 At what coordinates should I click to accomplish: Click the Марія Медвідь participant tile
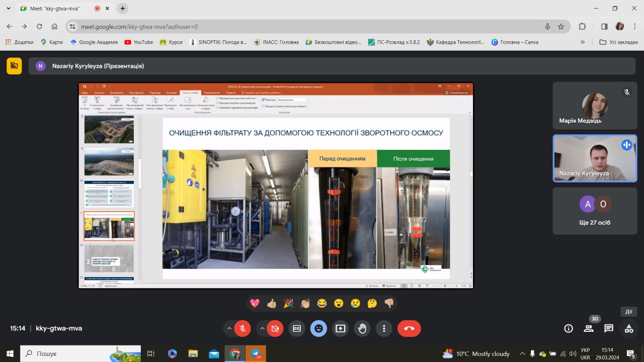[595, 106]
